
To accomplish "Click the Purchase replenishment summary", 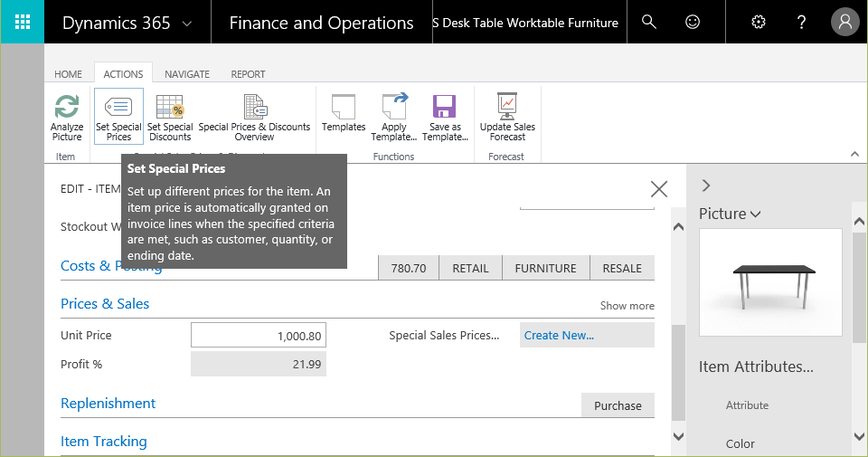I will [618, 405].
